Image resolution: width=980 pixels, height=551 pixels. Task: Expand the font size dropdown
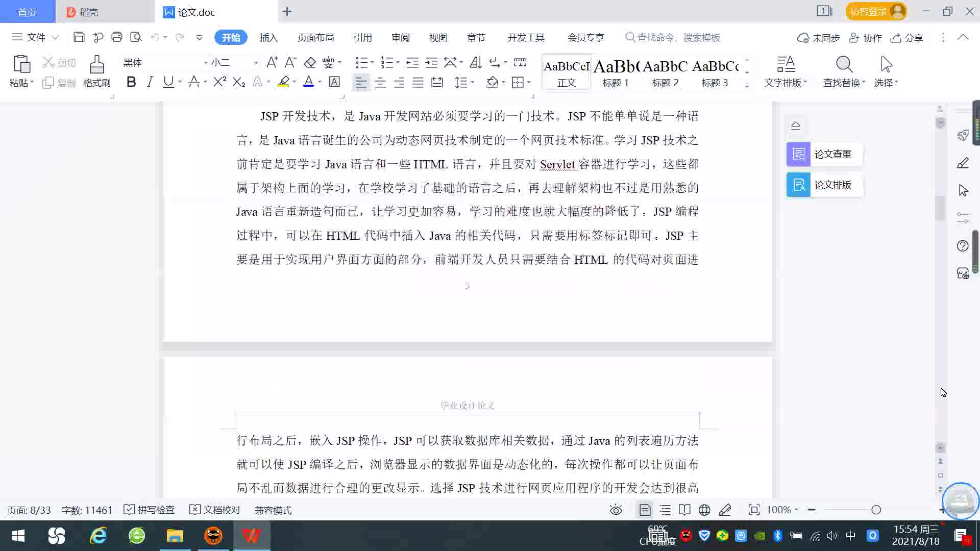(x=256, y=62)
